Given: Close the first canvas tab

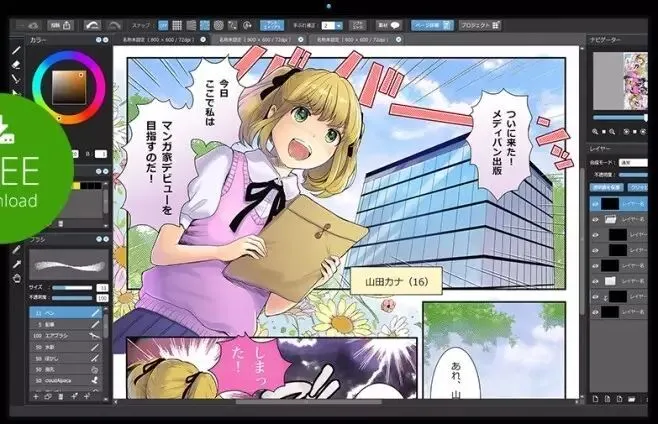Looking at the screenshot, I should coord(204,39).
